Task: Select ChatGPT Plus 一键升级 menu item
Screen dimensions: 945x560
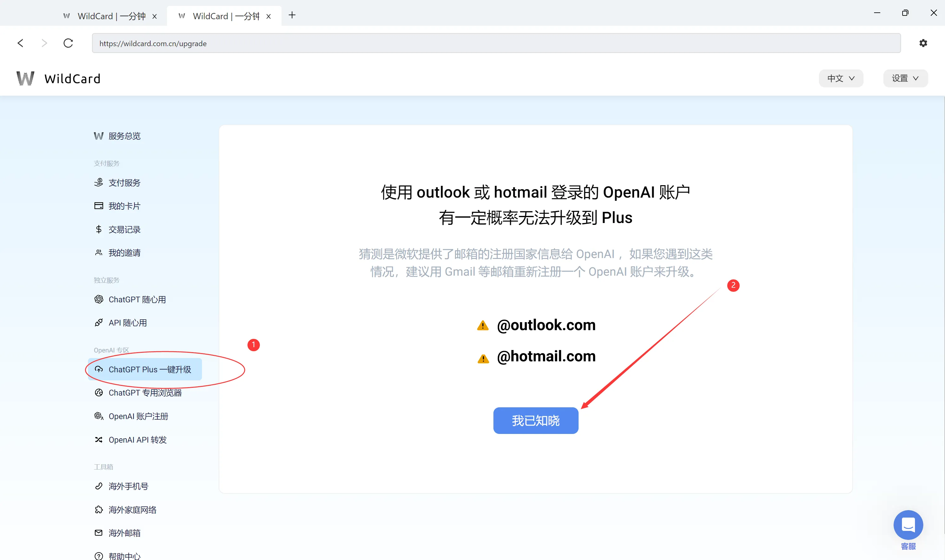Action: click(x=145, y=370)
